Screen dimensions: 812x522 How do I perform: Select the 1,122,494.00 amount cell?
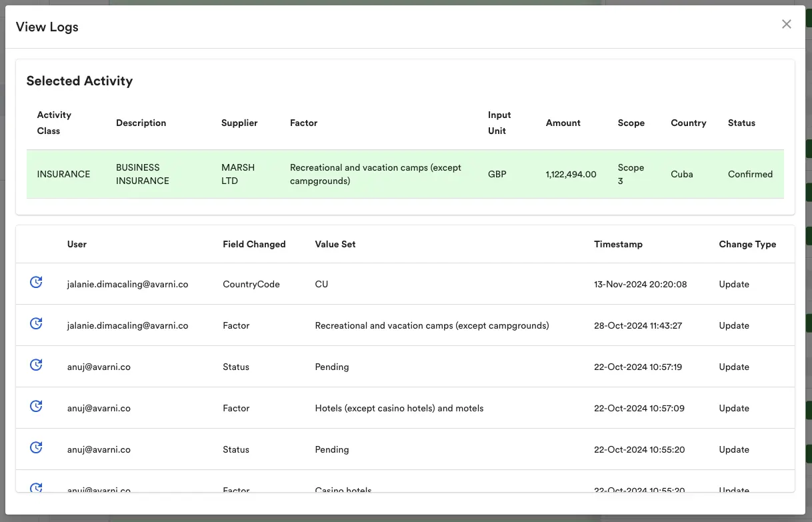[x=571, y=174]
